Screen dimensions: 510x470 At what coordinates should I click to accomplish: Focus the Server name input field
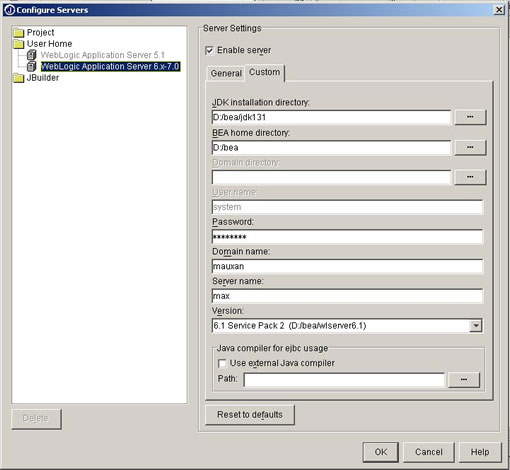pyautogui.click(x=347, y=296)
